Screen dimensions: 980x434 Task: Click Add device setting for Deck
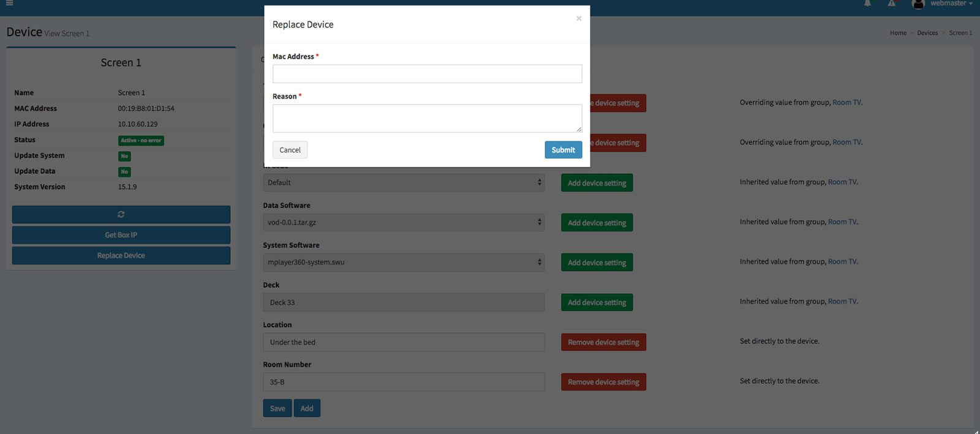point(597,302)
